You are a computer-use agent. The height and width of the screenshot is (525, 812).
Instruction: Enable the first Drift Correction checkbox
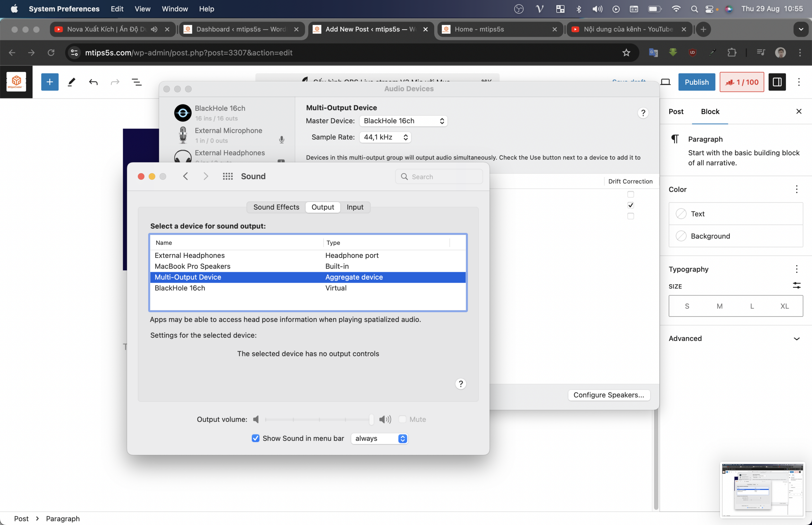tap(630, 194)
